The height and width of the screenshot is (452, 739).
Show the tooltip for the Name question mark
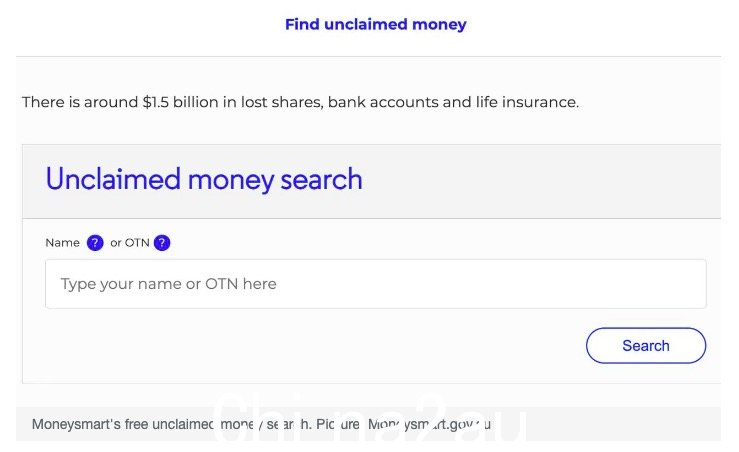[95, 243]
